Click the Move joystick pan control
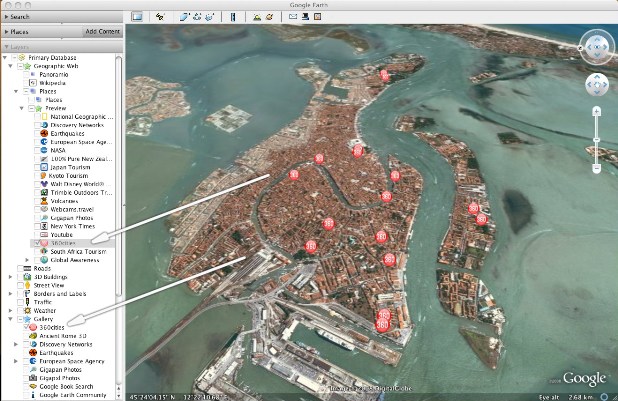 tap(596, 85)
